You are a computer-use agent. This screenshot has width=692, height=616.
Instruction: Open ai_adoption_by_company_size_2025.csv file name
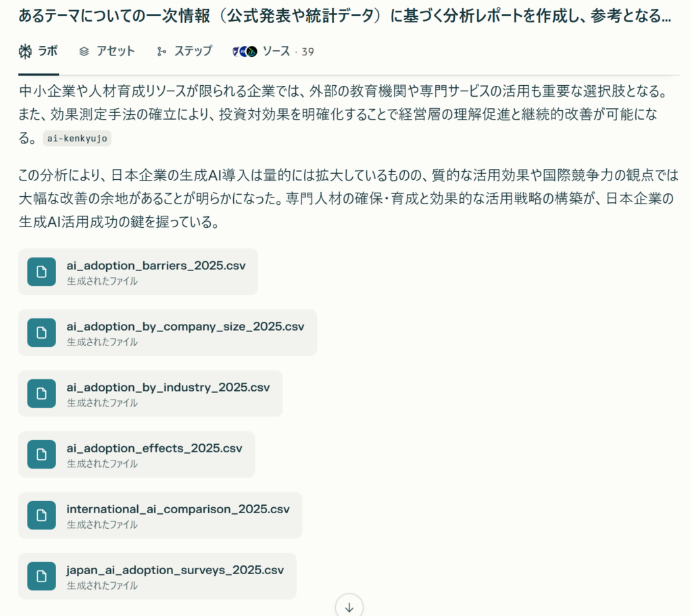point(185,327)
